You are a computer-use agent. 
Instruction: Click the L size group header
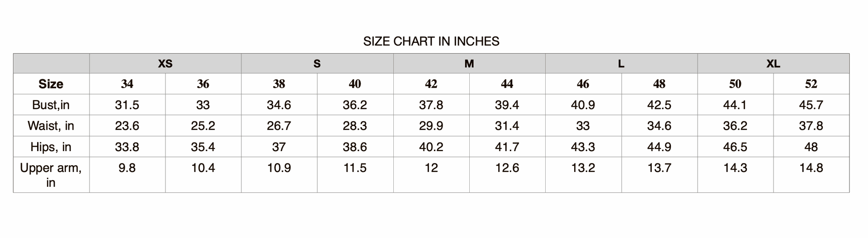(621, 63)
